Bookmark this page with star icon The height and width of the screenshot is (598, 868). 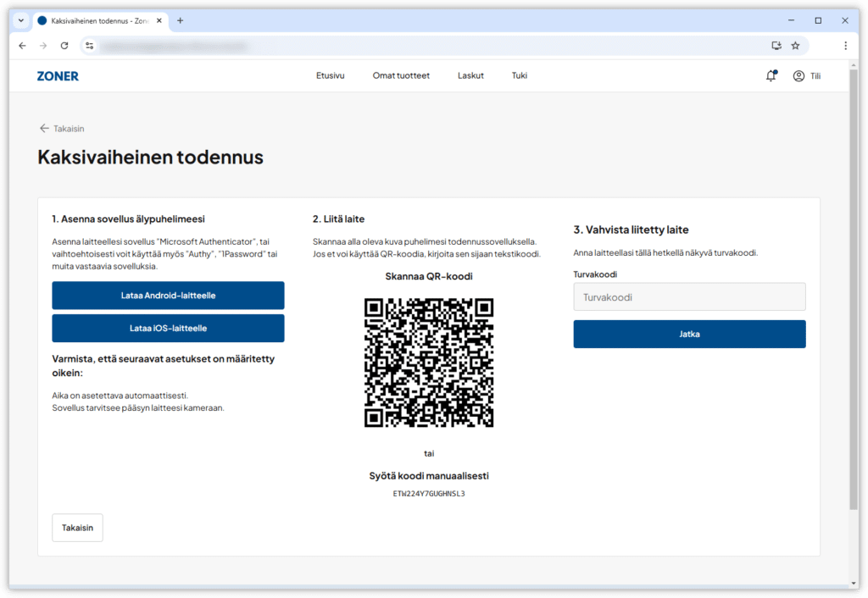(795, 46)
